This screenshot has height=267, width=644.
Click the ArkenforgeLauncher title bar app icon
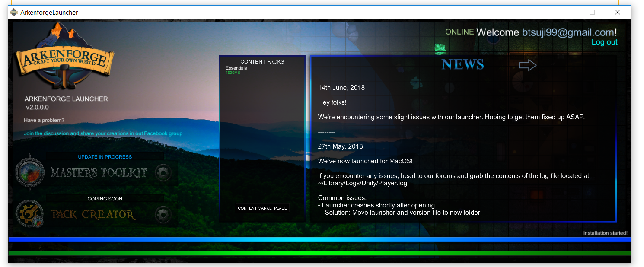tap(14, 13)
